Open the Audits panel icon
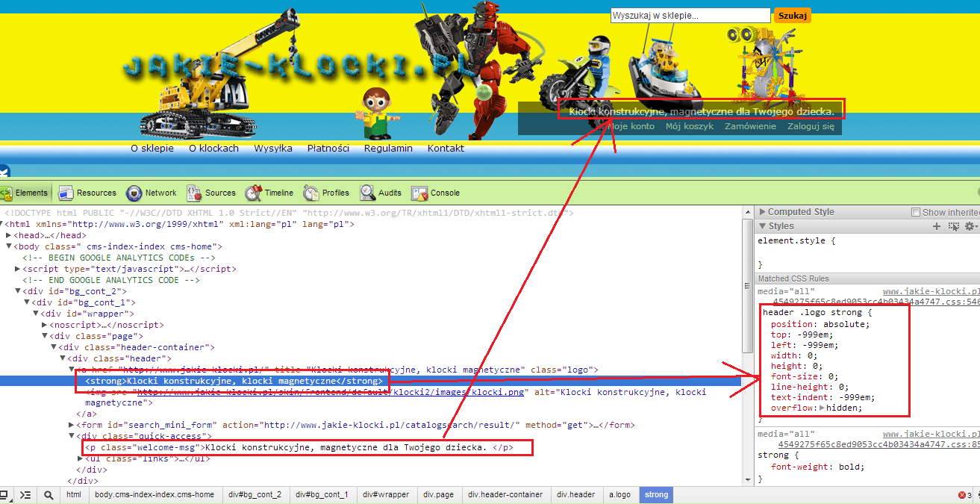Image resolution: width=980 pixels, height=504 pixels. pyautogui.click(x=367, y=193)
